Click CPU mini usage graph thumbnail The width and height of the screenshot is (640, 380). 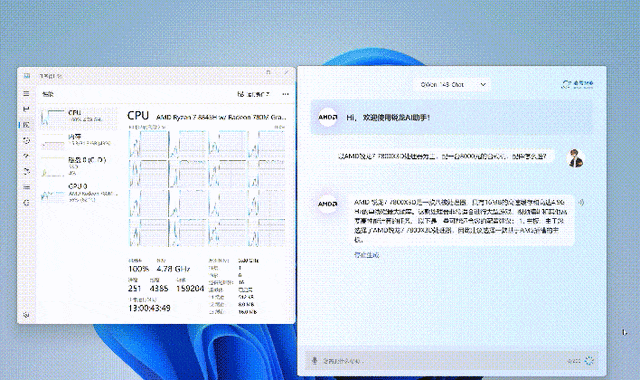point(53,117)
